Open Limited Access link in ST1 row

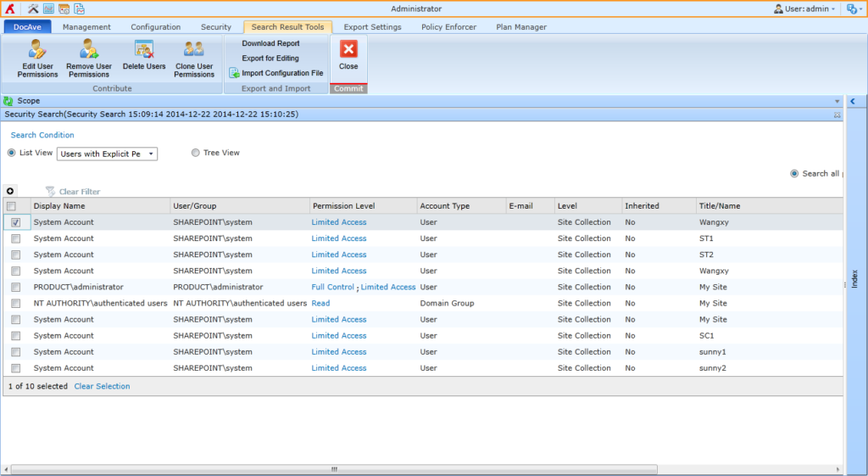[339, 238]
